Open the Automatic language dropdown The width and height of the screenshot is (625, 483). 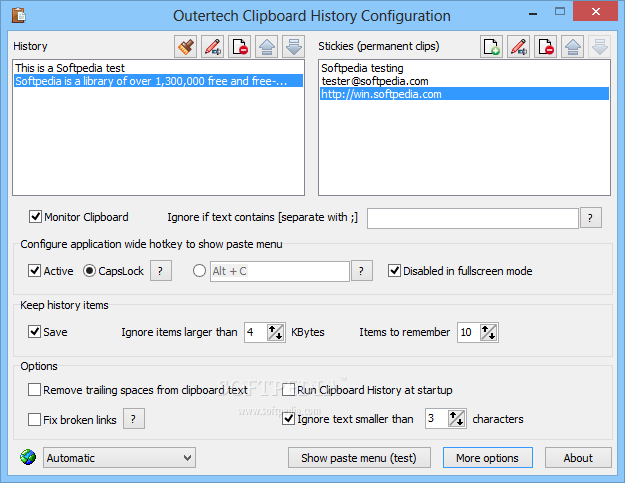coord(120,457)
